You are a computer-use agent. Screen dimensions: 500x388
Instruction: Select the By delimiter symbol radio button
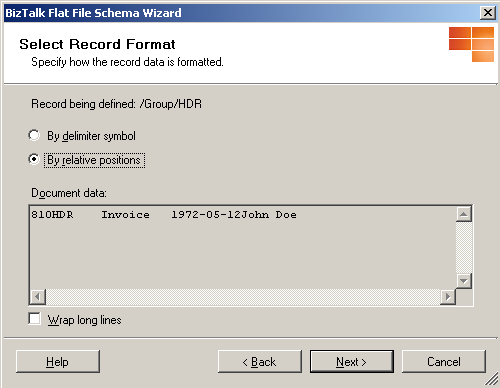point(34,135)
